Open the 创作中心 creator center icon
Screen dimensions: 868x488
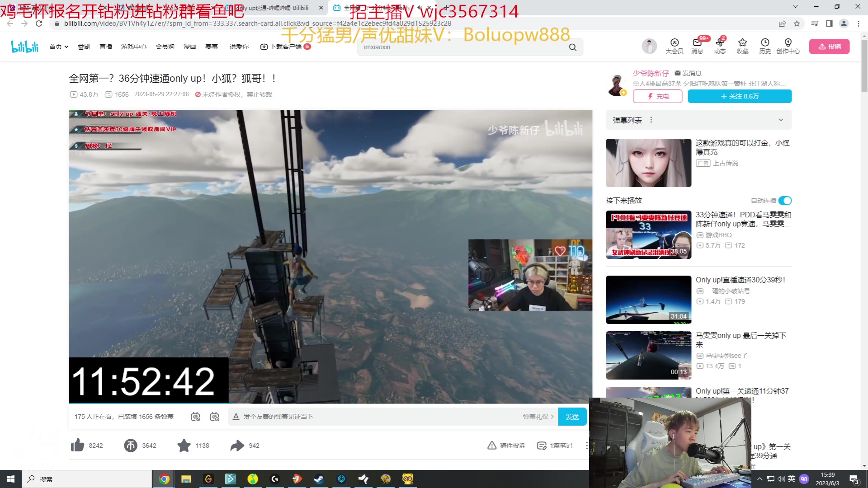pyautogui.click(x=788, y=46)
